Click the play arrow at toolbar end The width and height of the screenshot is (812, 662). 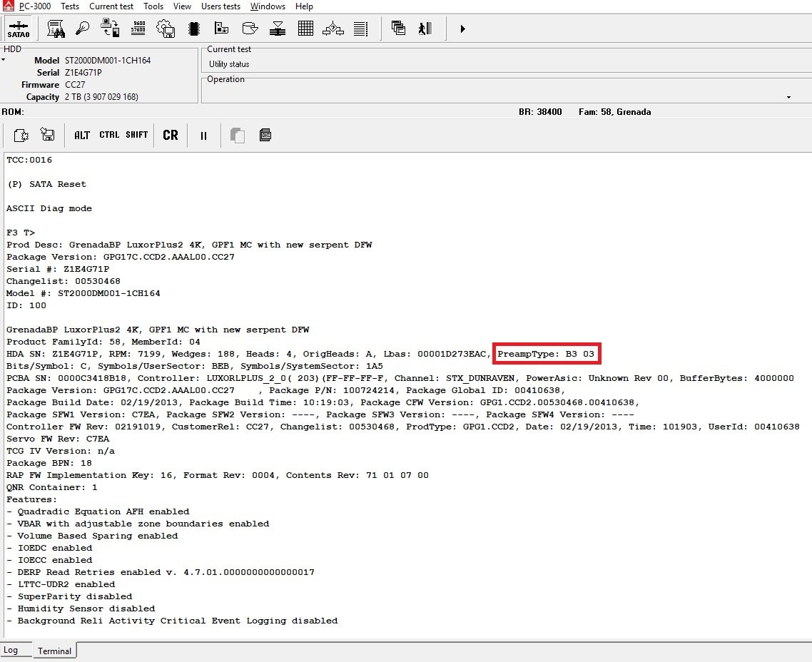point(462,29)
